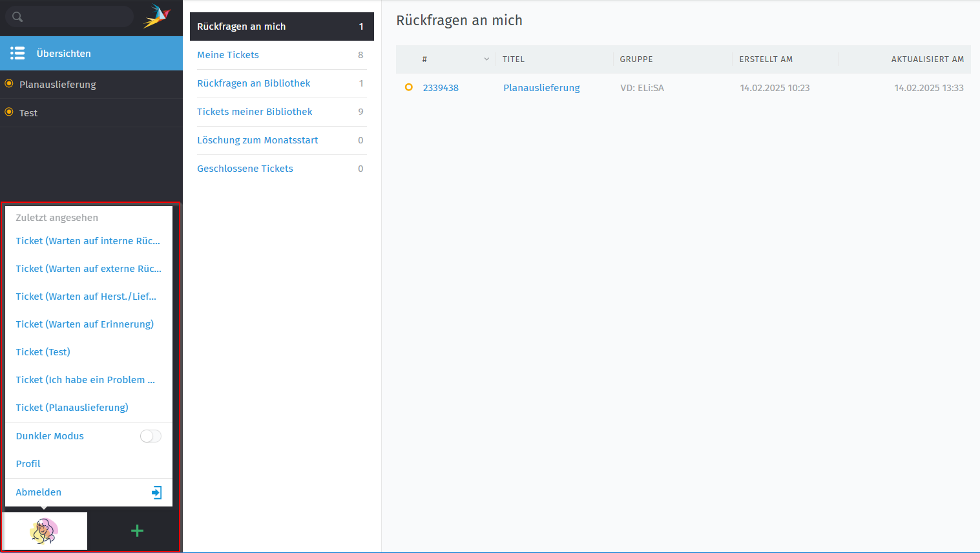Click the Zammad bird logo
Screen dimensions: 980x553
tap(156, 16)
